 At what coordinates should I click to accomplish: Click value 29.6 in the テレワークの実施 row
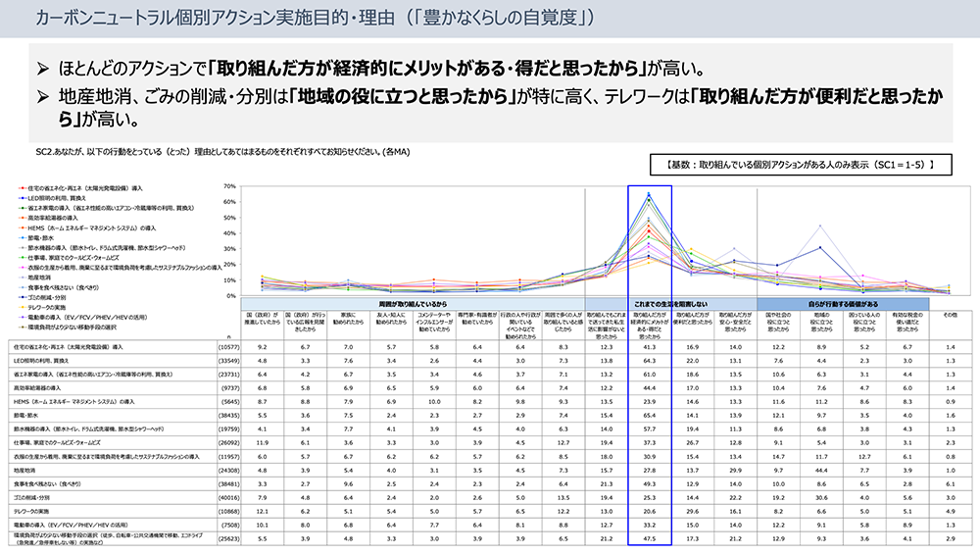click(693, 512)
